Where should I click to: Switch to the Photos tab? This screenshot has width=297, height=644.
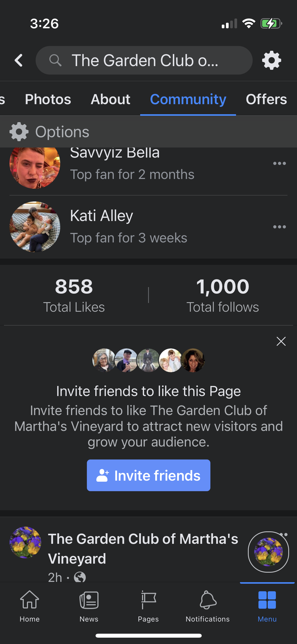point(48,99)
